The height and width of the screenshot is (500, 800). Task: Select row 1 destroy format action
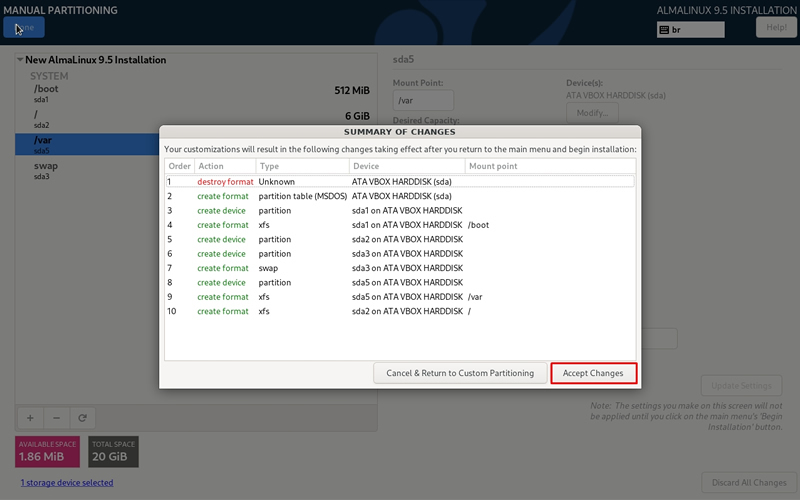pos(400,182)
